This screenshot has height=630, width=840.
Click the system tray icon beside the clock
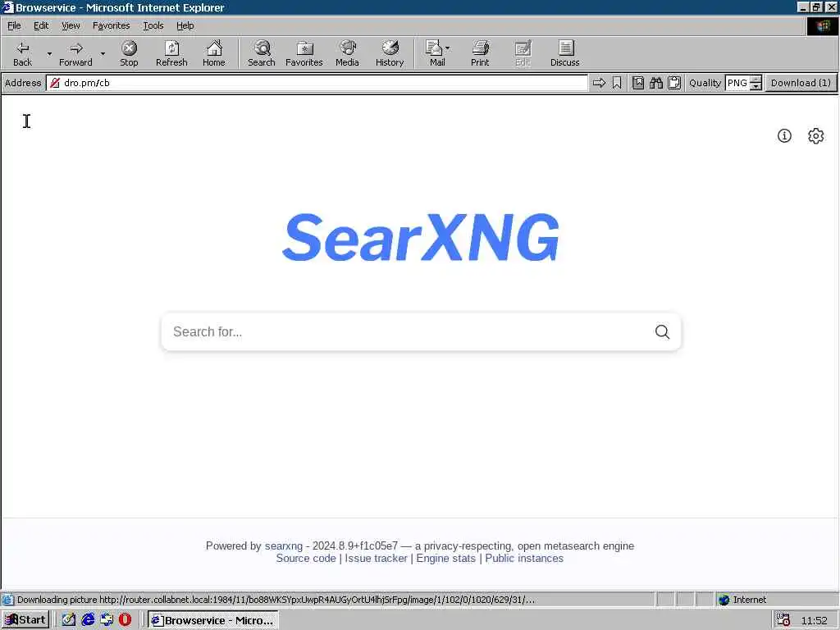[783, 620]
